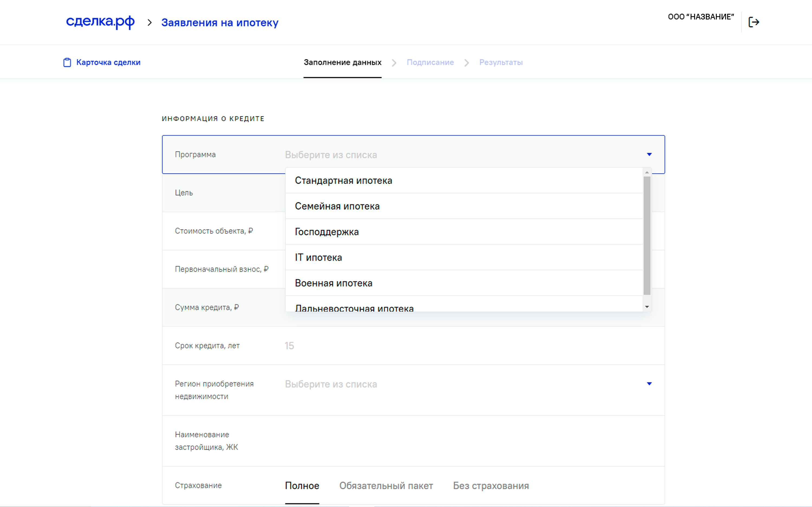Image resolution: width=812 pixels, height=507 pixels.
Task: Click company name ООО "НАЗВАНИЕ"
Action: (701, 17)
